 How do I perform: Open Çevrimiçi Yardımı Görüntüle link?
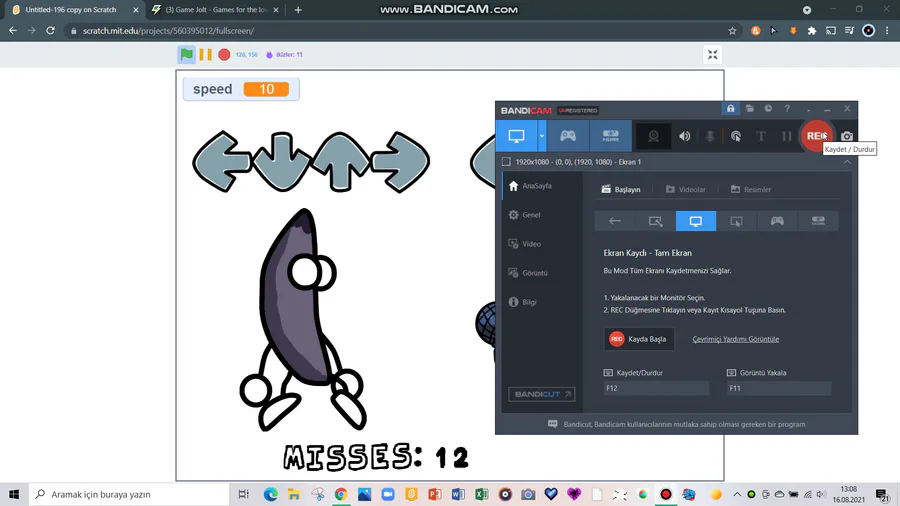point(735,339)
